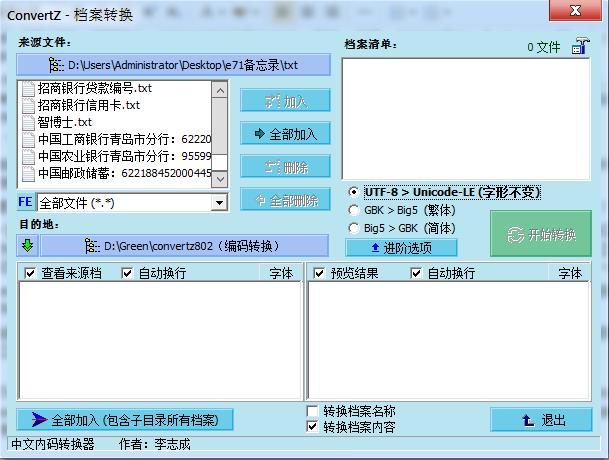Toggle 转换档案内容 checkbox
The height and width of the screenshot is (460, 609).
pyautogui.click(x=312, y=427)
